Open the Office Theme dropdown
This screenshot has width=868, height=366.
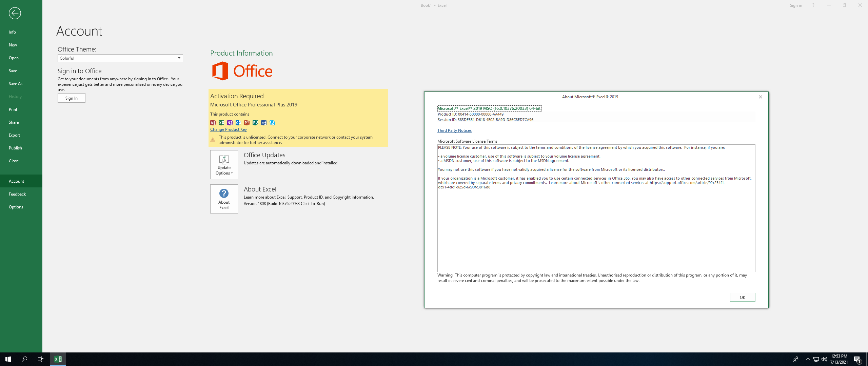pyautogui.click(x=120, y=58)
